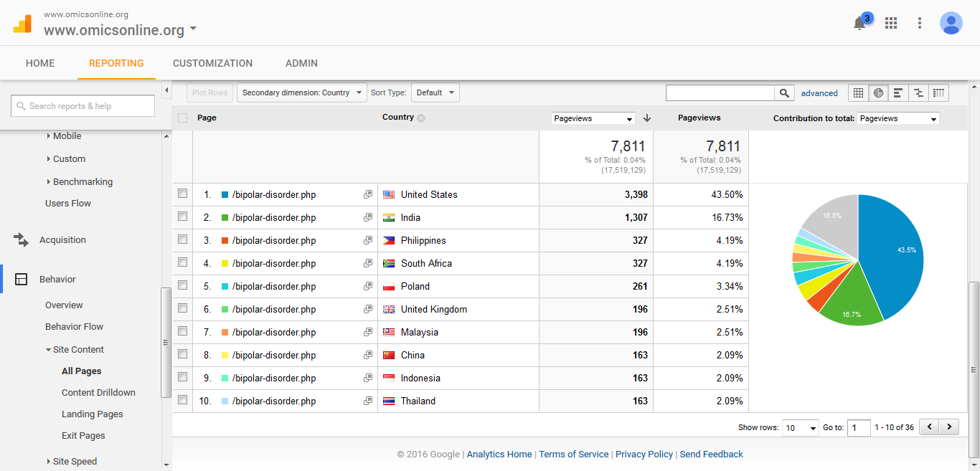Image resolution: width=980 pixels, height=471 pixels.
Task: Open the Behavior Flow report
Action: (x=75, y=327)
